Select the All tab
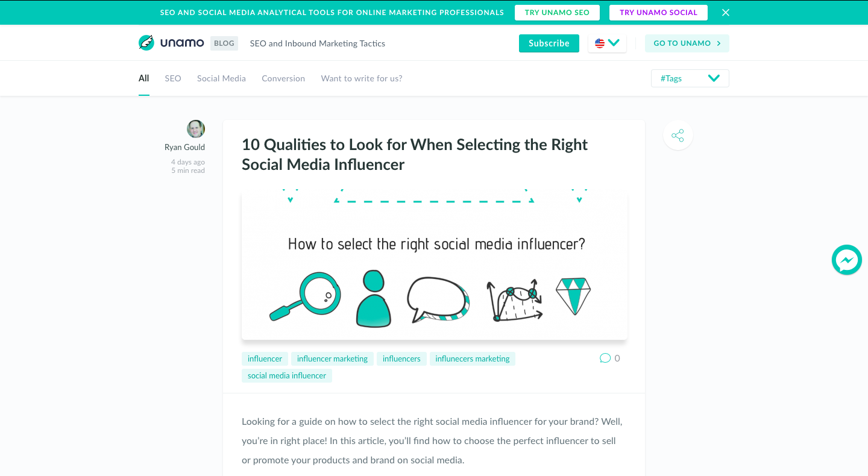Screen dimensions: 868x476 [143, 78]
